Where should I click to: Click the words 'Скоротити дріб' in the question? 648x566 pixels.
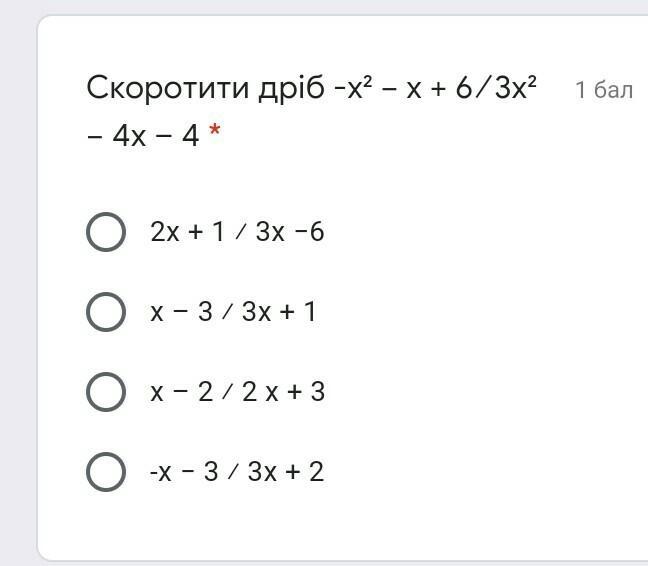[x=205, y=88]
